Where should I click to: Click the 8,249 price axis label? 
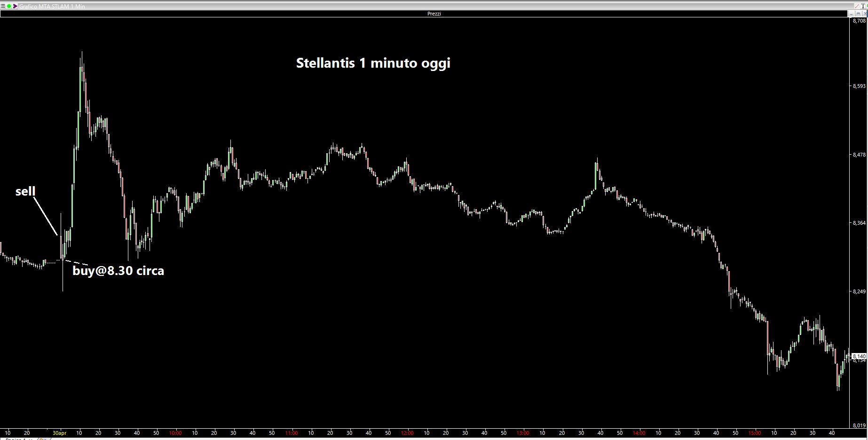(x=859, y=291)
